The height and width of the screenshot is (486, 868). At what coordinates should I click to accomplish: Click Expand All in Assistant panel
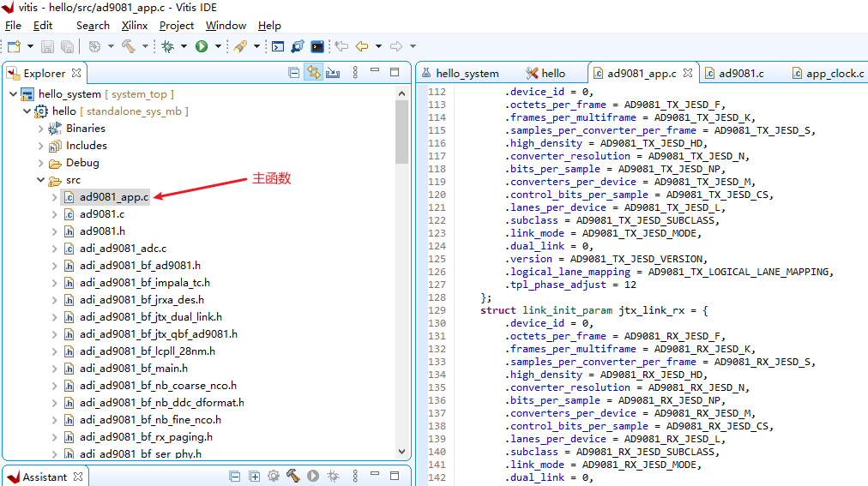pyautogui.click(x=254, y=476)
